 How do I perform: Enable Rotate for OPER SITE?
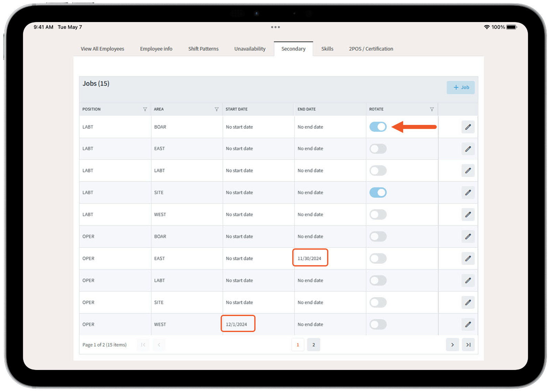pos(378,303)
